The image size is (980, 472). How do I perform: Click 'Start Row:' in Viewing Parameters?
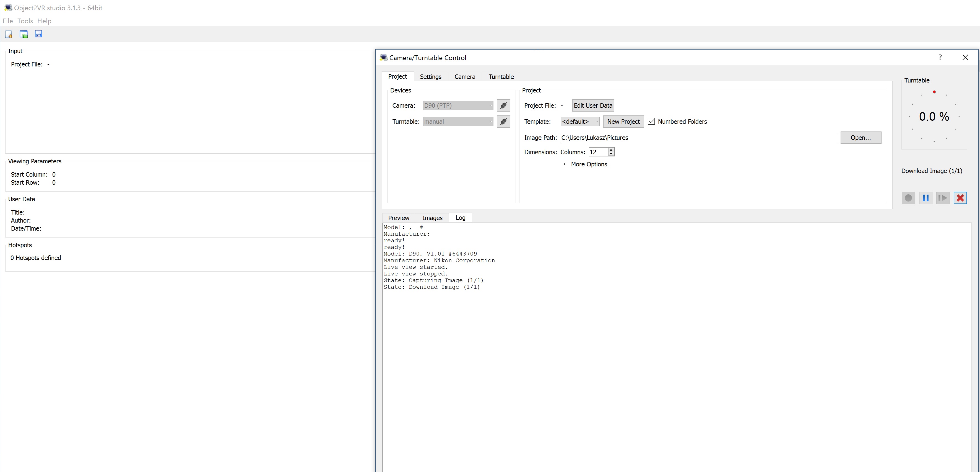(x=25, y=182)
